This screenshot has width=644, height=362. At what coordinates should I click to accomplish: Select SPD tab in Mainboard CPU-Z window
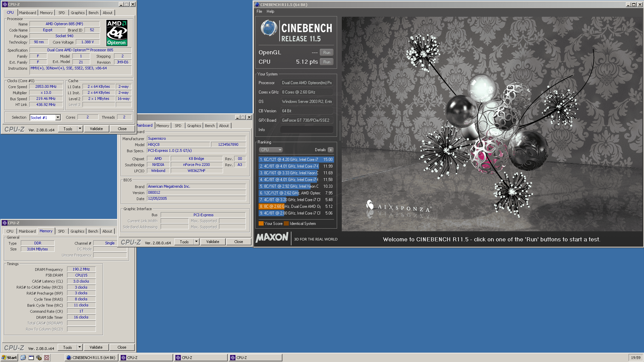pos(178,126)
